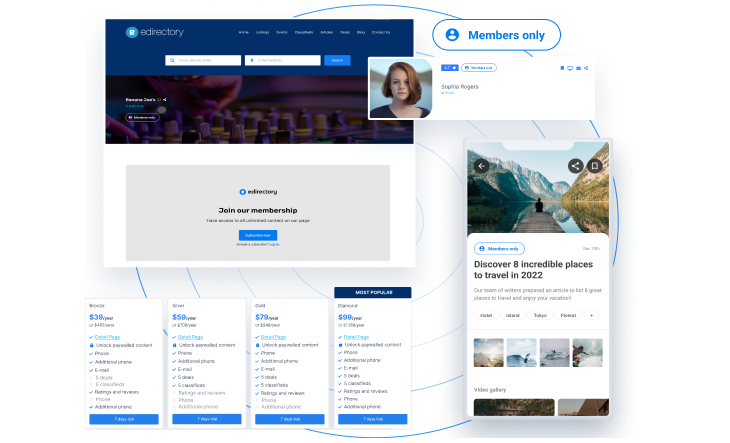Click the Subscribe now button

coord(259,234)
